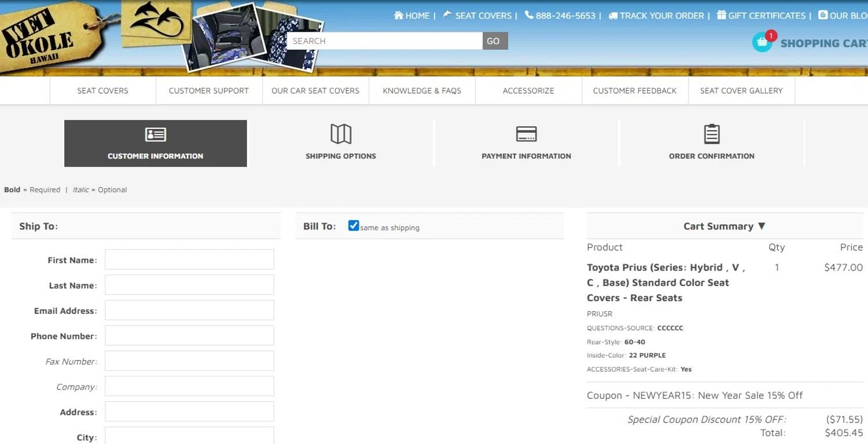The height and width of the screenshot is (444, 868).
Task: Open the Seat Covers navigation menu
Action: click(x=103, y=91)
